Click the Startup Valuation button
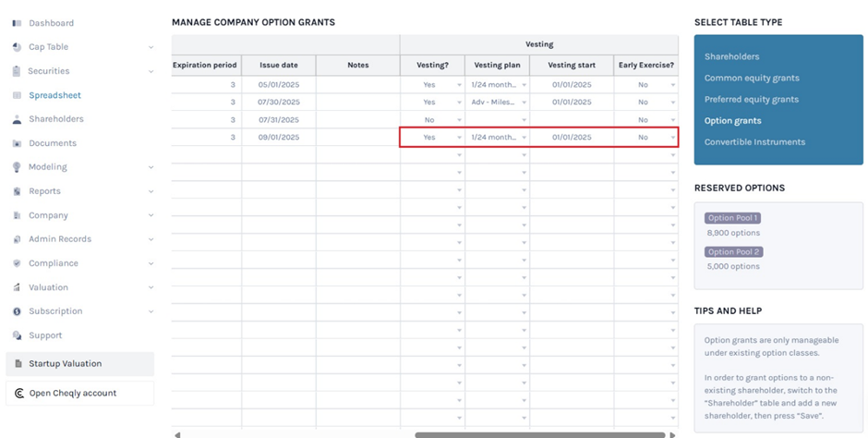Viewport: 868px width, 438px height. coord(79,363)
